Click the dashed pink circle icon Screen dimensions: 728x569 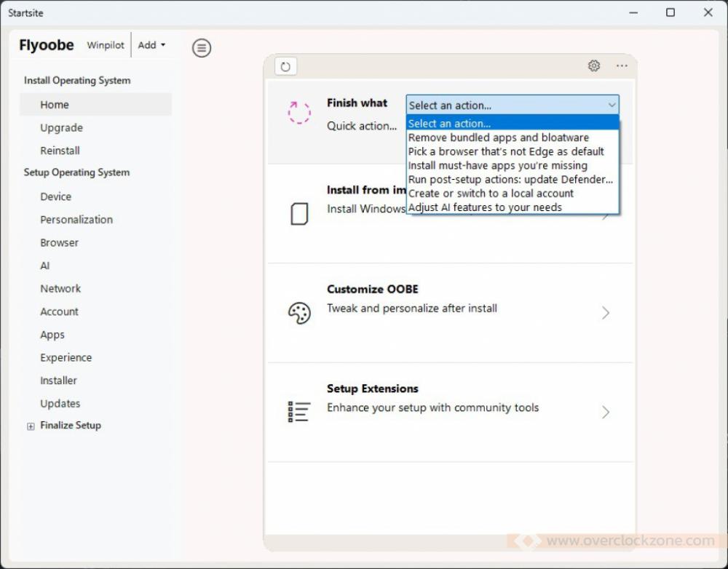[299, 113]
